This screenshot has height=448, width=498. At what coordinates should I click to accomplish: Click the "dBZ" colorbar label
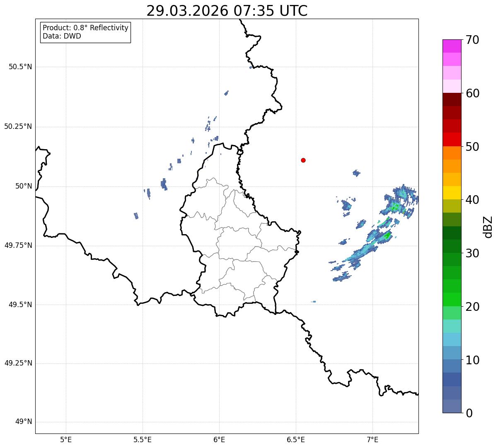pos(488,226)
